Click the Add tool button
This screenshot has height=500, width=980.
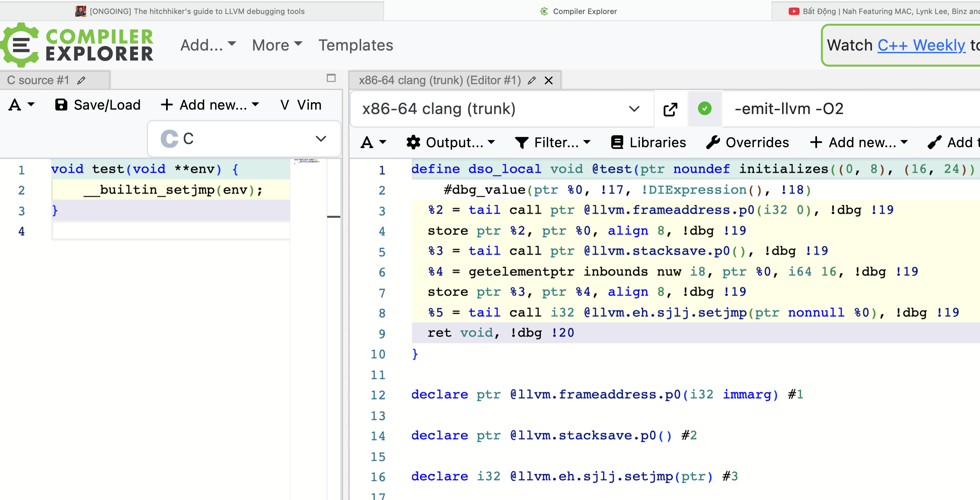click(954, 142)
